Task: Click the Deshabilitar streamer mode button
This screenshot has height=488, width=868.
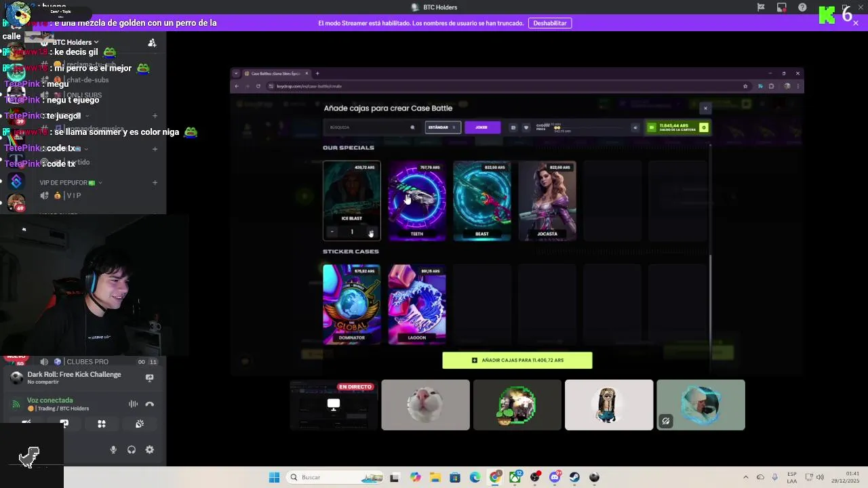Action: 549,23
